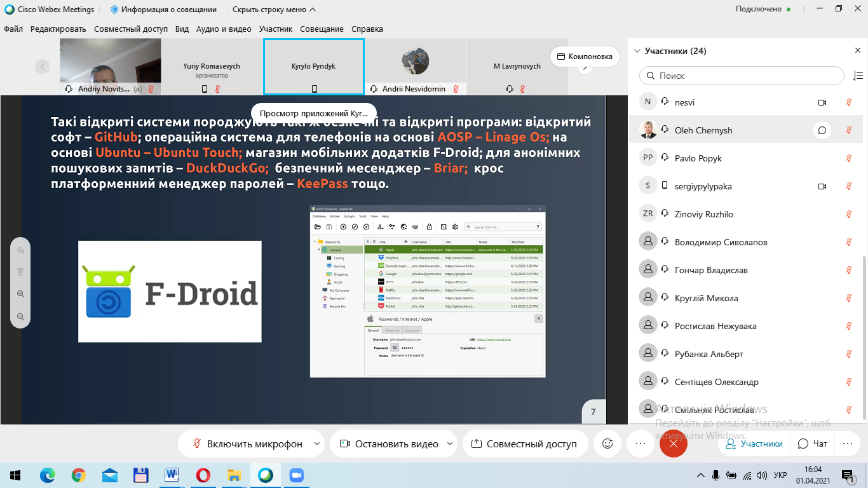
Task: Click Рубанка Альберт muted microphone icon
Action: [x=848, y=354]
